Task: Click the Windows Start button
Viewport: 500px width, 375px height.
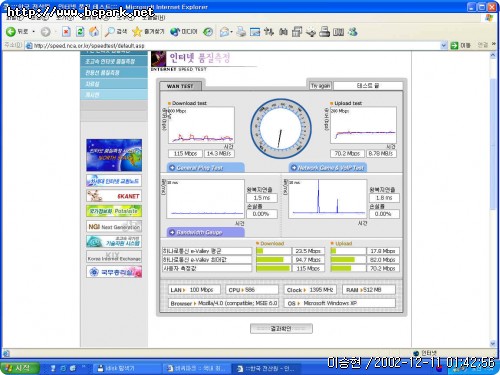Action: (x=19, y=368)
